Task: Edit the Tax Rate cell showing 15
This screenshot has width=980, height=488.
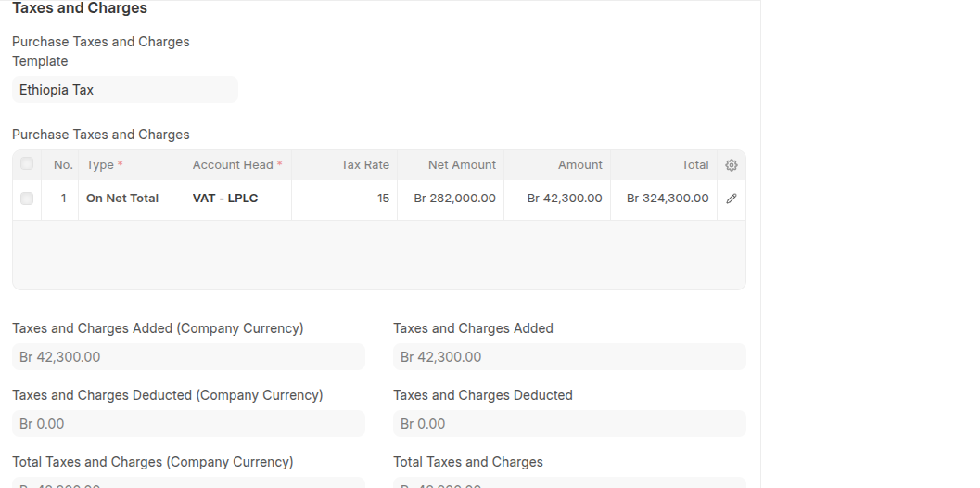Action: point(344,199)
